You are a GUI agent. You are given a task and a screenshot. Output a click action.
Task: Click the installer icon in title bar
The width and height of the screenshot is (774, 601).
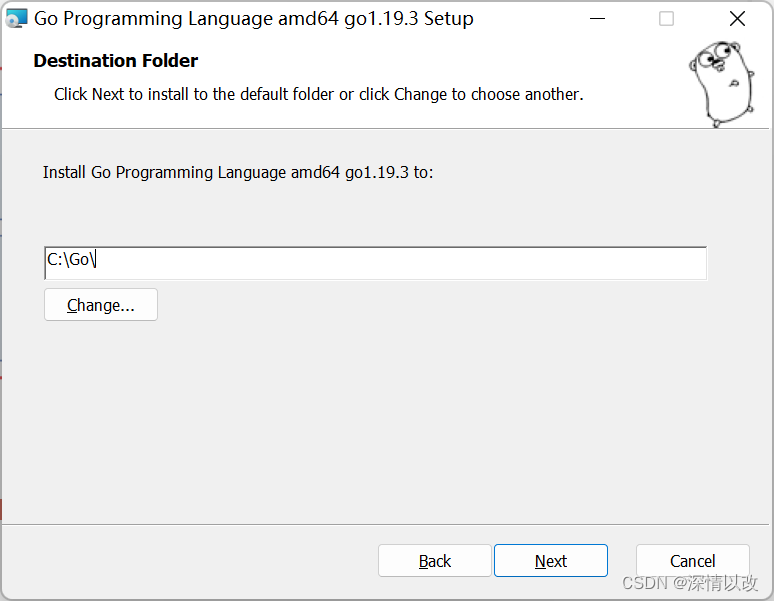tap(16, 19)
